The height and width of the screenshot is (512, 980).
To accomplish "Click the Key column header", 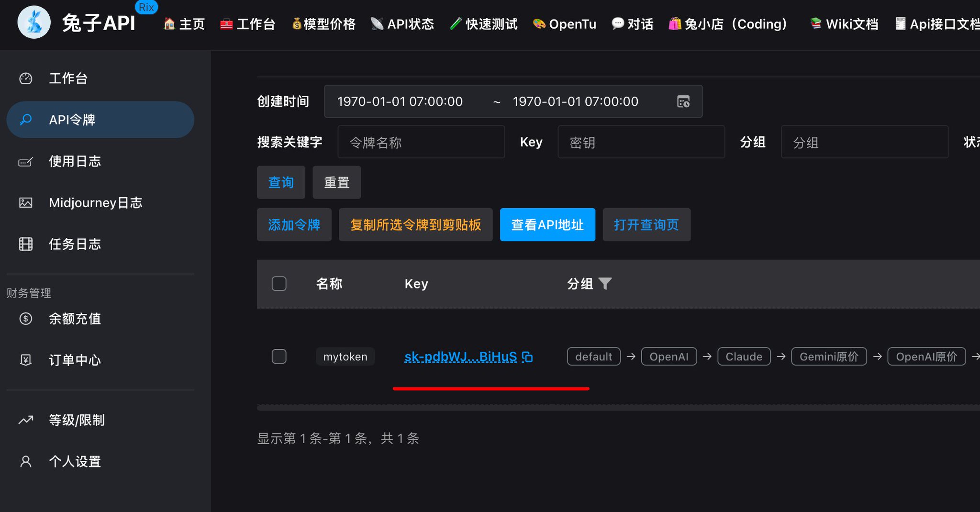I will click(x=416, y=284).
